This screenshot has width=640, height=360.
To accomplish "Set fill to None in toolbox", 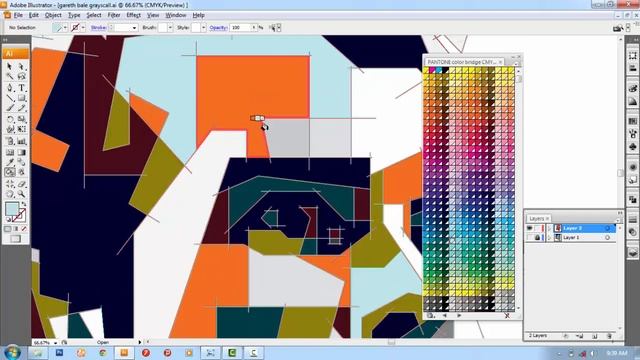I will point(24,229).
